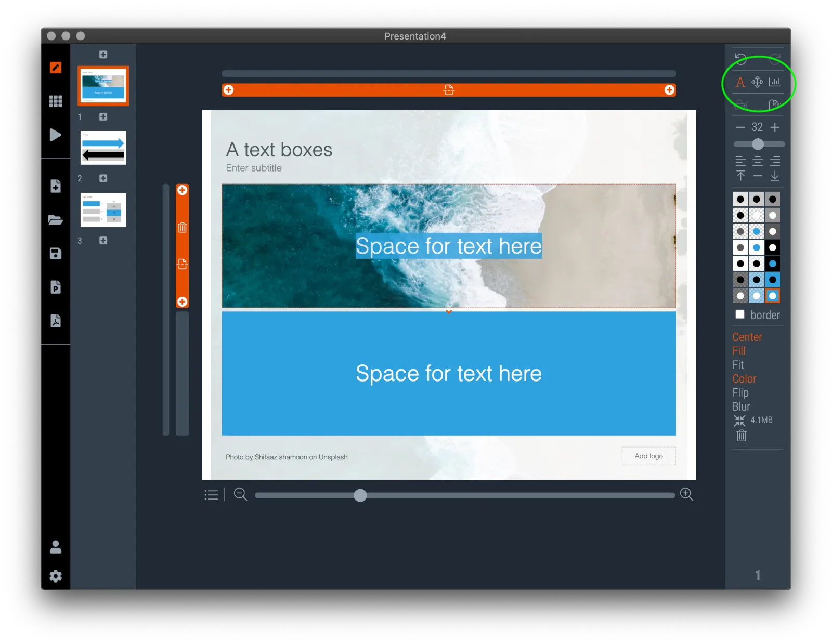The width and height of the screenshot is (832, 644).
Task: Toggle the Blur image option
Action: pyautogui.click(x=741, y=406)
